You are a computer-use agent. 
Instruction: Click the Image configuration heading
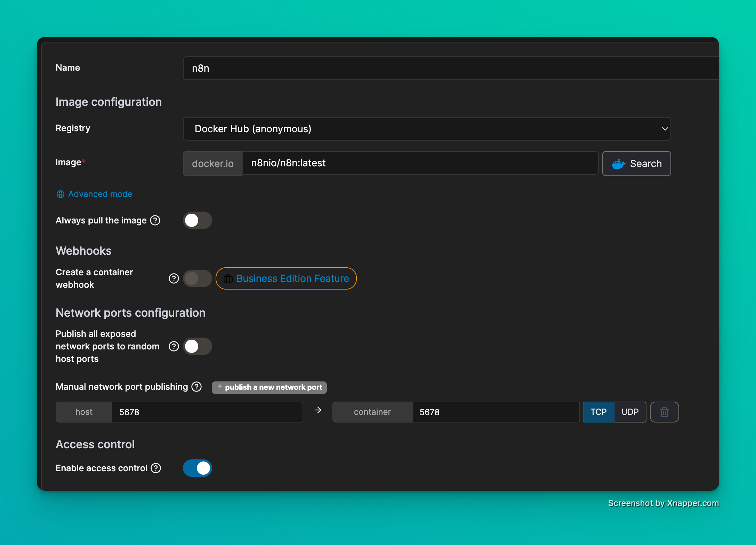click(109, 102)
